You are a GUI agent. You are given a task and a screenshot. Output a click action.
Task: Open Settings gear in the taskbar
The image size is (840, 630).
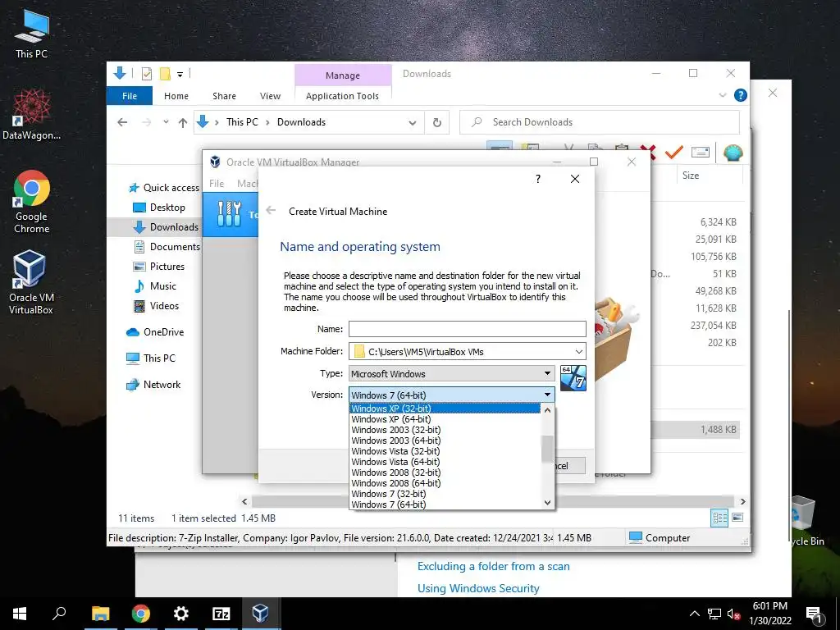coord(181,614)
